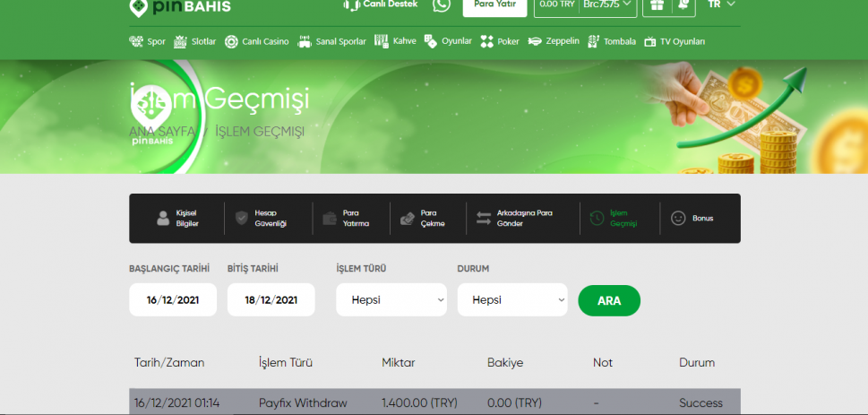Open the Arkadaşına Para Gönder tab
Screen dimensions: 868x415
coord(515,219)
